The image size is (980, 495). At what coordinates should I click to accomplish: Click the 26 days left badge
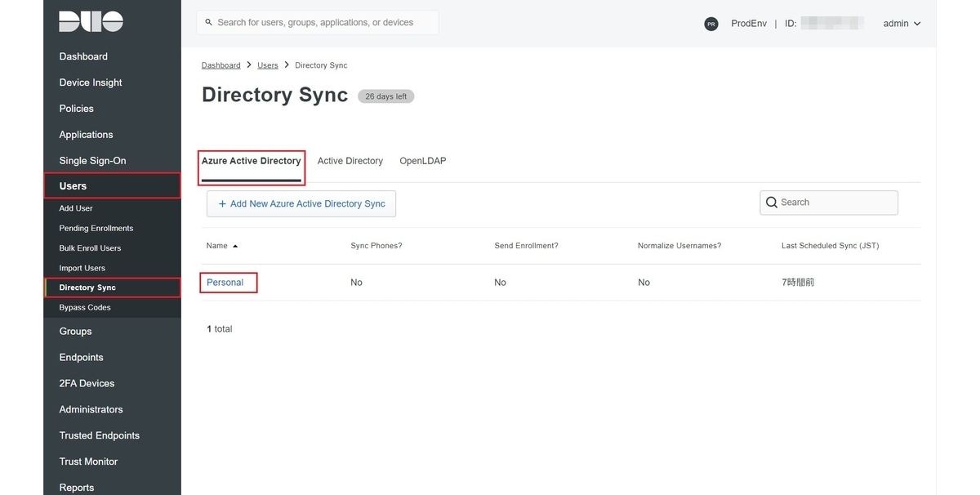point(386,96)
